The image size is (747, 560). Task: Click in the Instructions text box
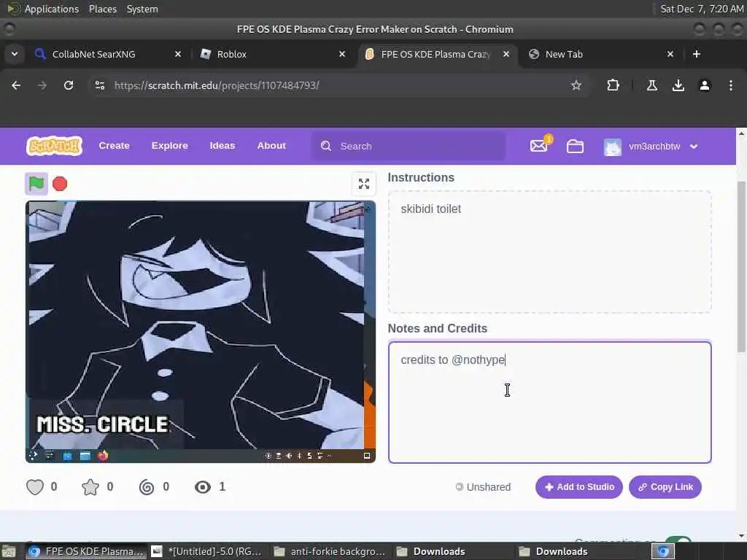tap(550, 252)
